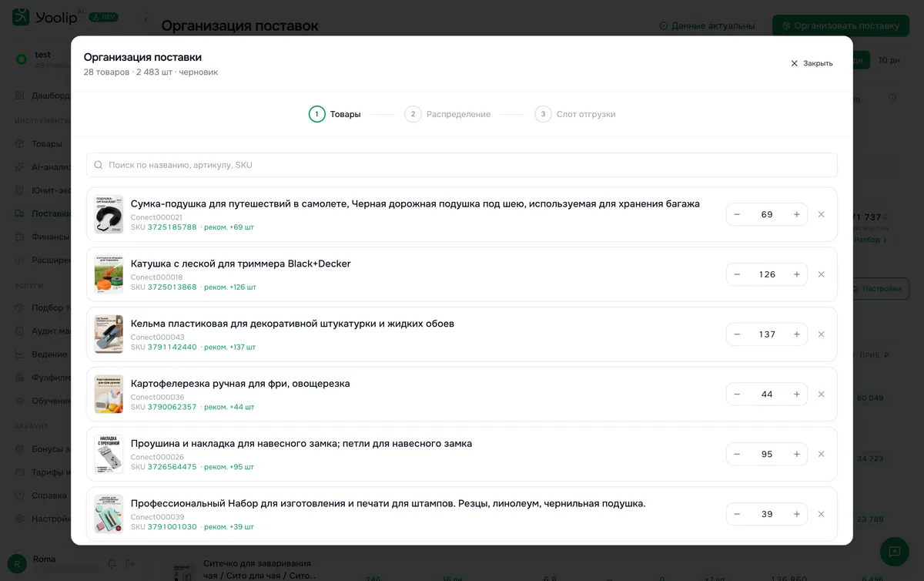Delete Сумка-подушка row with X icon
This screenshot has width=924, height=581.
(x=821, y=214)
